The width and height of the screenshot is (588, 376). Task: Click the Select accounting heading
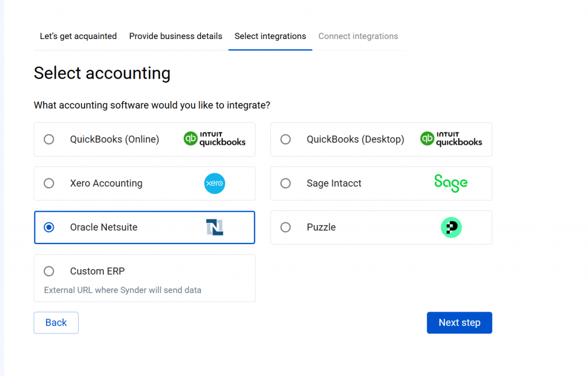click(x=102, y=73)
